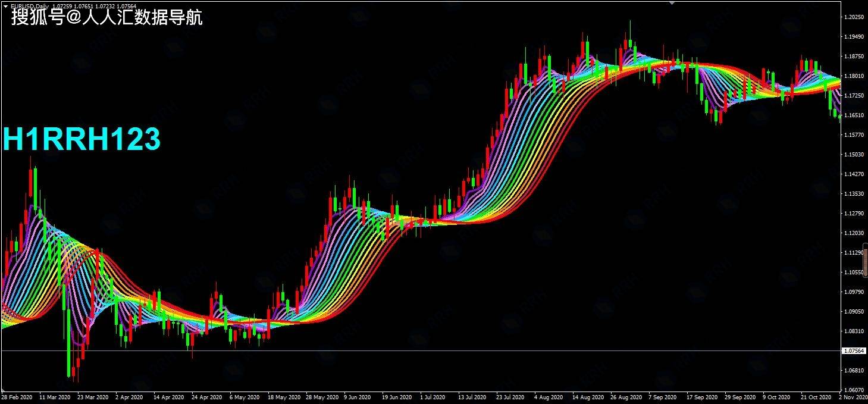Click the 1.06070 price scale label
Viewport: 868px width, 404px height.
854,390
